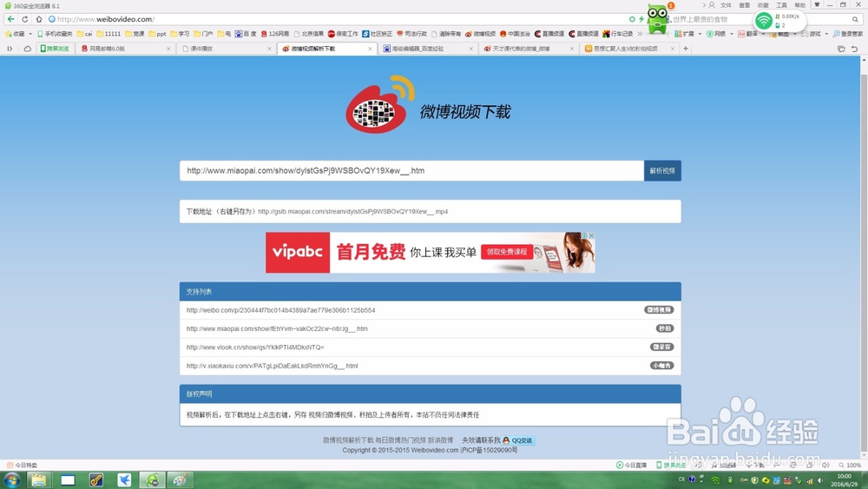
Task: Click the gslb.miaopai.com mp4 download link
Action: (x=352, y=212)
